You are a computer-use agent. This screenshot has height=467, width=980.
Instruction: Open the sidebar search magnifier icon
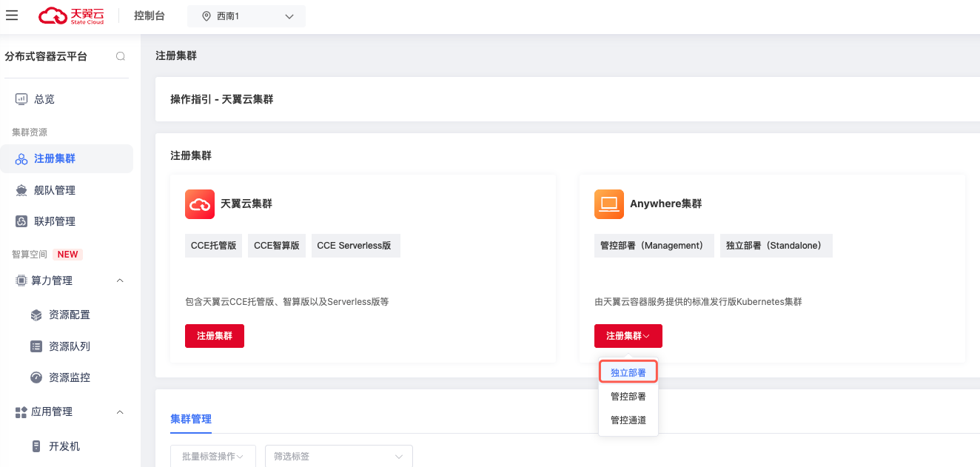(121, 56)
